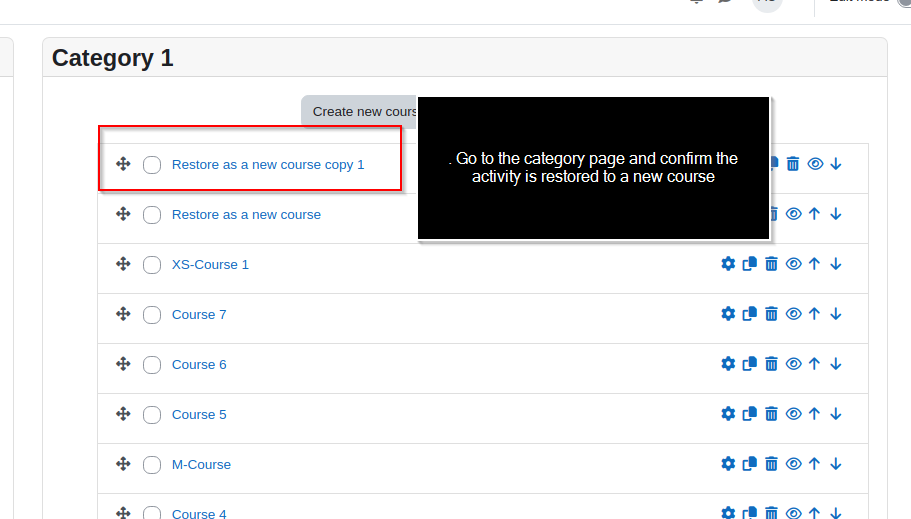Tick checkbox next to 'Restore as a new course'

[x=152, y=215]
